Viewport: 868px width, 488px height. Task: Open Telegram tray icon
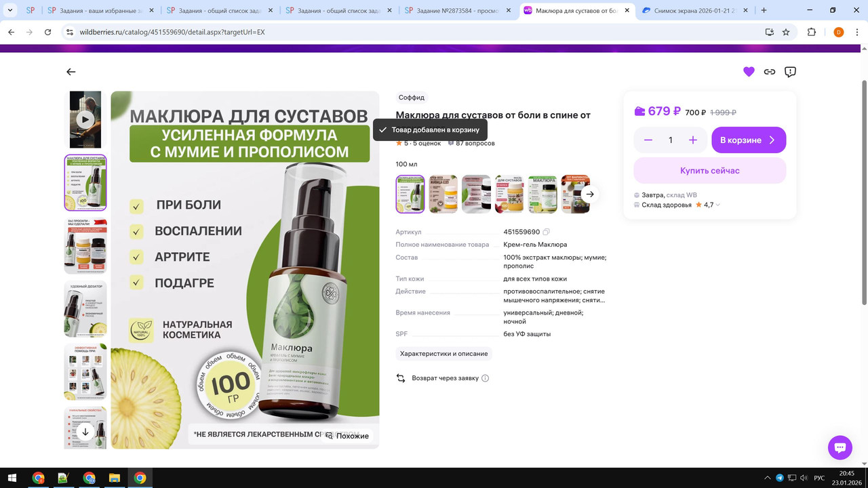(779, 478)
